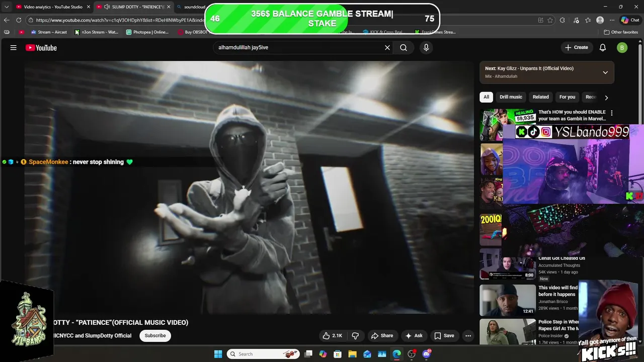Select the Related filter chip
644x362 pixels.
coord(541,97)
